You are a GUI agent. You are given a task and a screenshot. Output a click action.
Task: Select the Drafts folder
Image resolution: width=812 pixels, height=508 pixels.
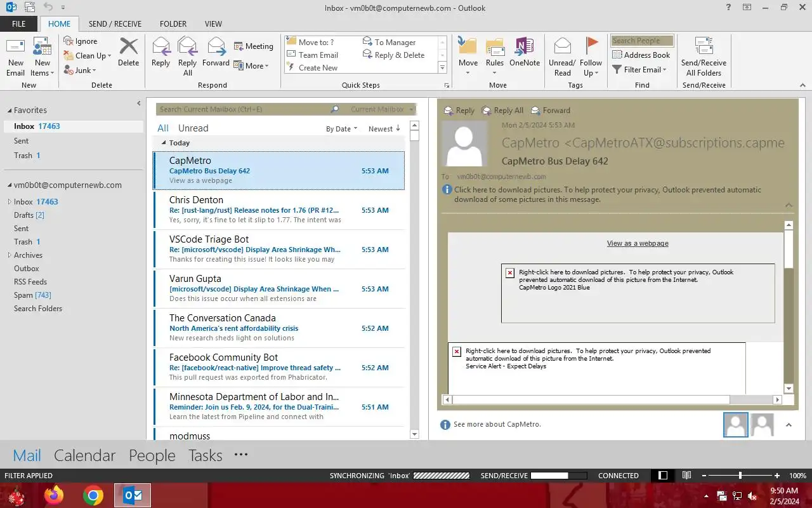pos(29,215)
